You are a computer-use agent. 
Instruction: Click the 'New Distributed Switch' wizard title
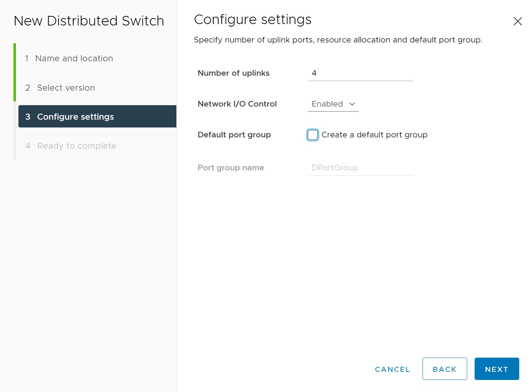pos(89,21)
